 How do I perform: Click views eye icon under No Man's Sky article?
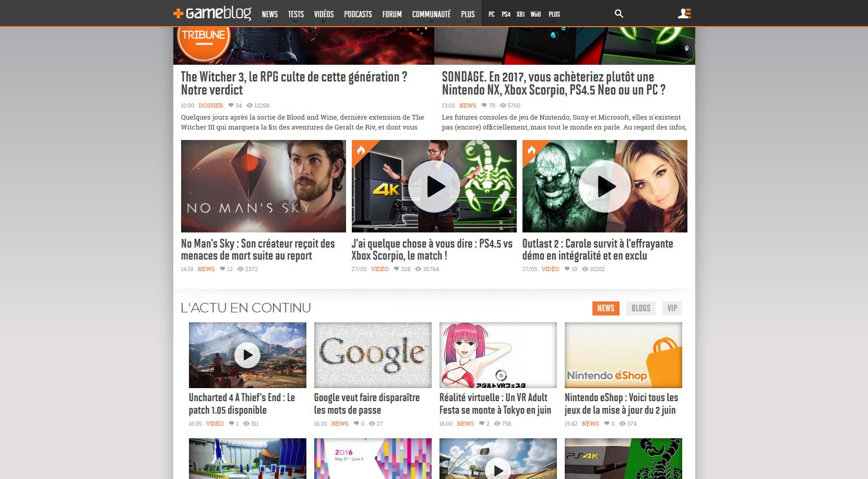[x=241, y=269]
